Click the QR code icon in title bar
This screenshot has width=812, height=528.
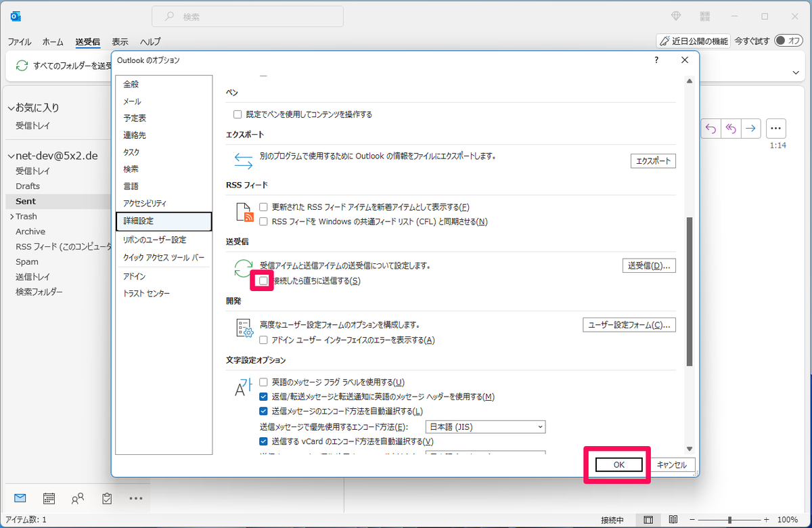(x=706, y=16)
